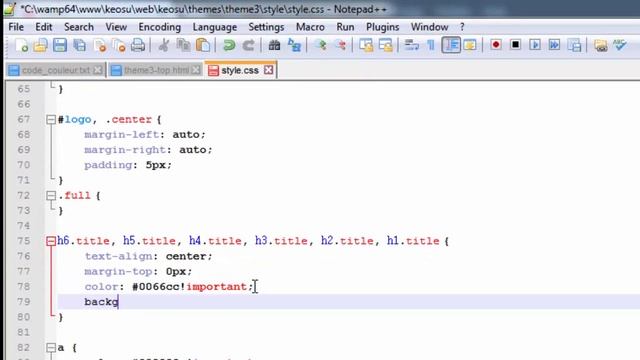Click the Print icon
Viewport: 640px width, 360px height.
(x=138, y=45)
